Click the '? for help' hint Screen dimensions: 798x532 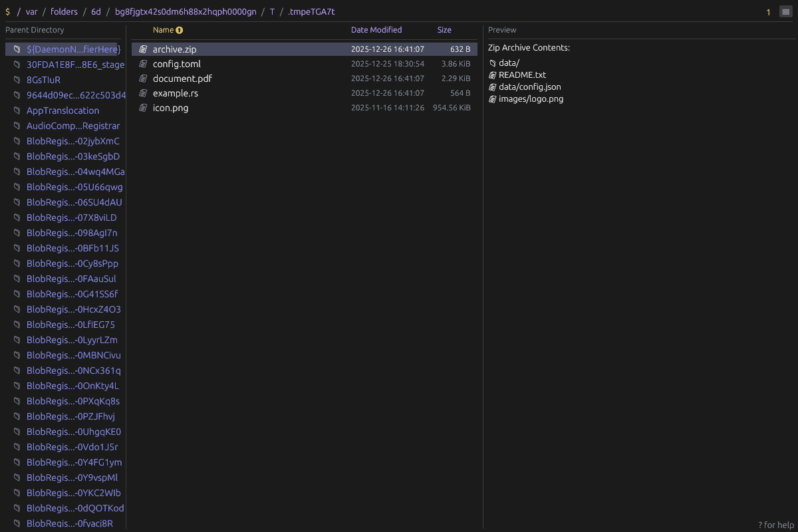776,525
